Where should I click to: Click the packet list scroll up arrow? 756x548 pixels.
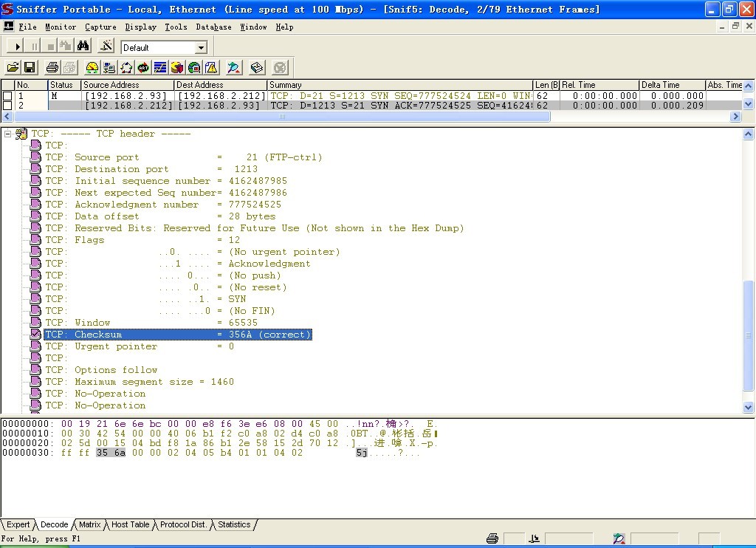(749, 86)
